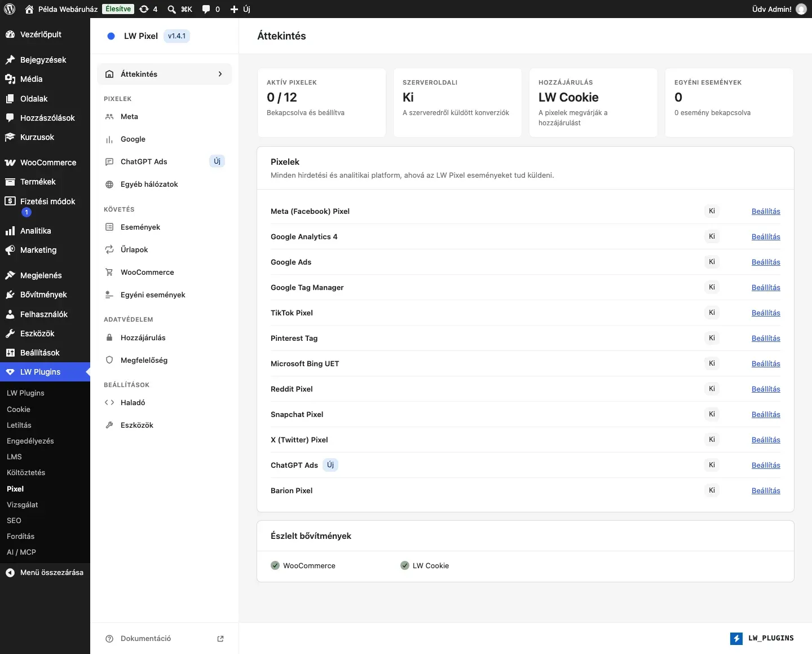Screen dimensions: 812x654
Task: Open the WooCommerce admin sidebar menu
Action: tap(45, 163)
